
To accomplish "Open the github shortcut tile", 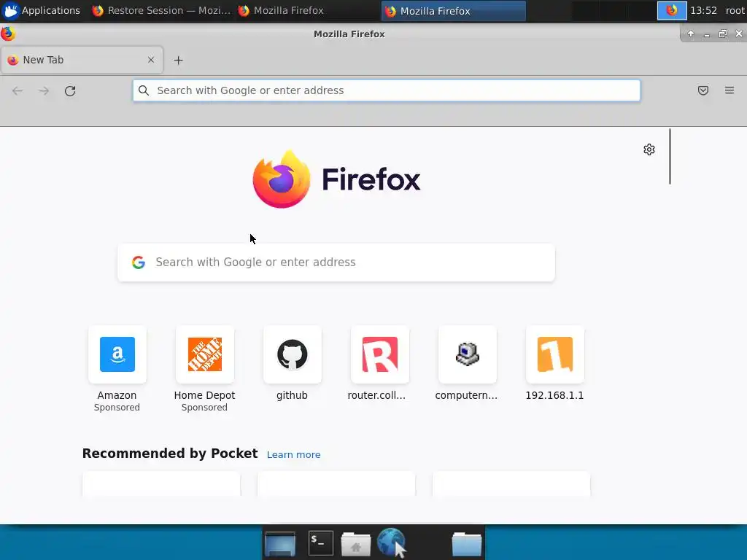I will [x=292, y=354].
